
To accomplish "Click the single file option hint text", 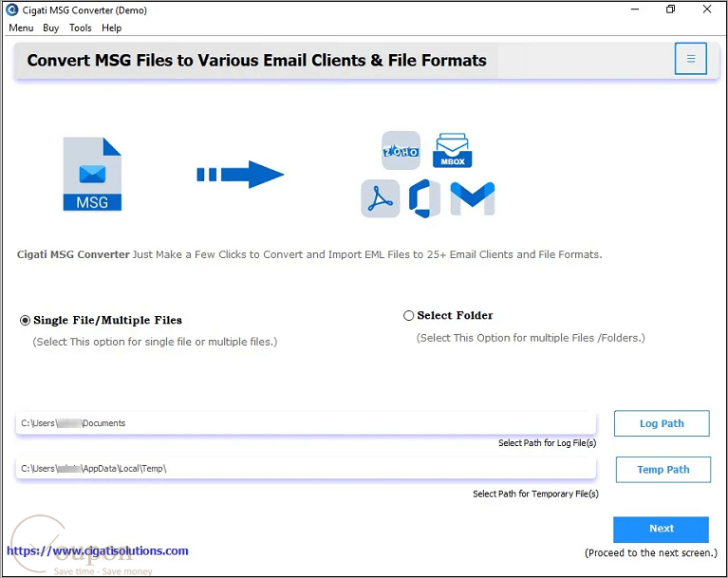I will (155, 343).
